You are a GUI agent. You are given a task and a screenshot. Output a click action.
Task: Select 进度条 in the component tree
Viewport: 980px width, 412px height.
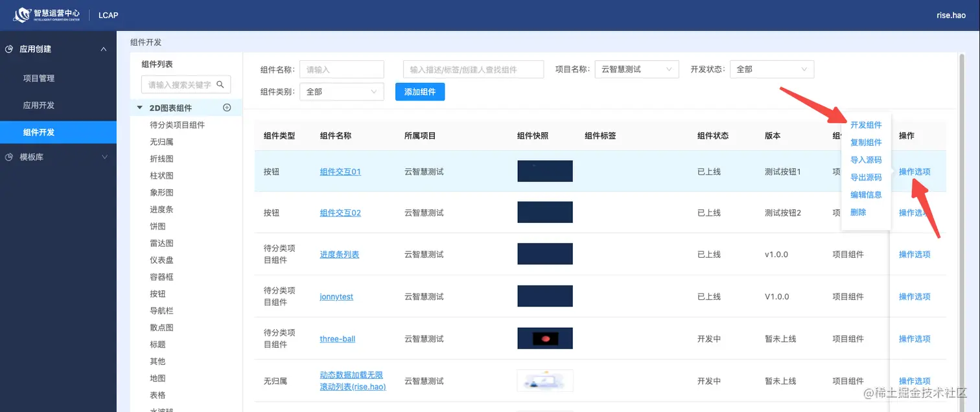tap(161, 209)
